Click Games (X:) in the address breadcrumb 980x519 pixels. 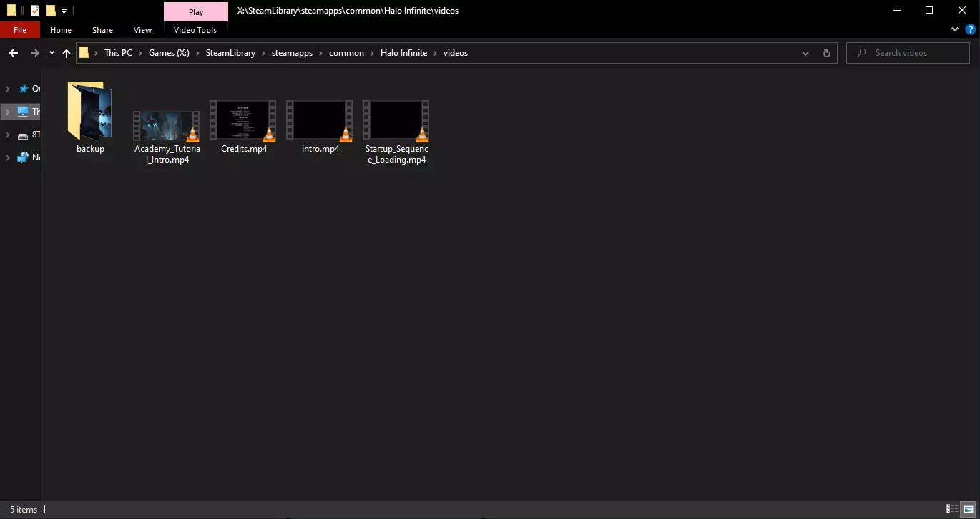point(169,53)
